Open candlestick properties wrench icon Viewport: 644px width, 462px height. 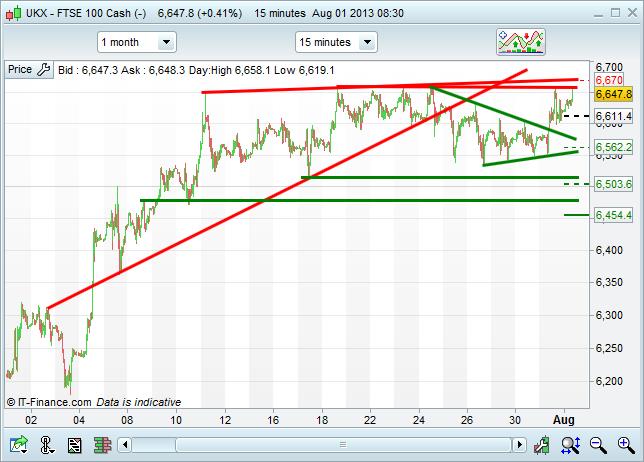tap(542, 445)
